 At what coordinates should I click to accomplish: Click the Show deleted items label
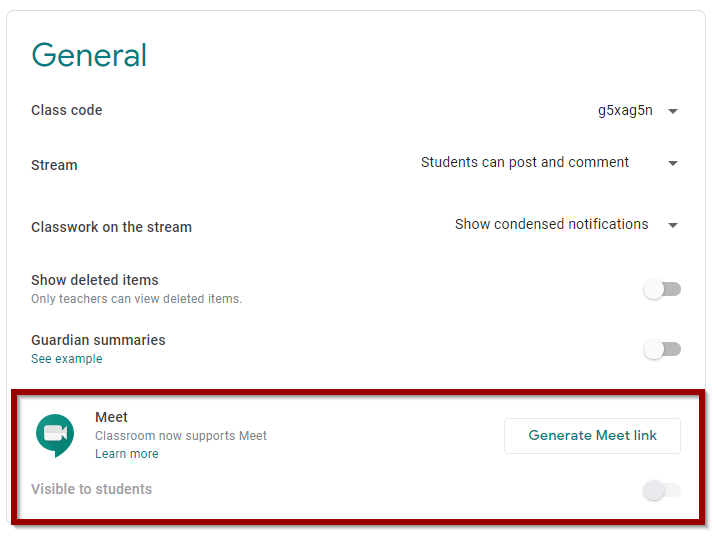[x=95, y=280]
